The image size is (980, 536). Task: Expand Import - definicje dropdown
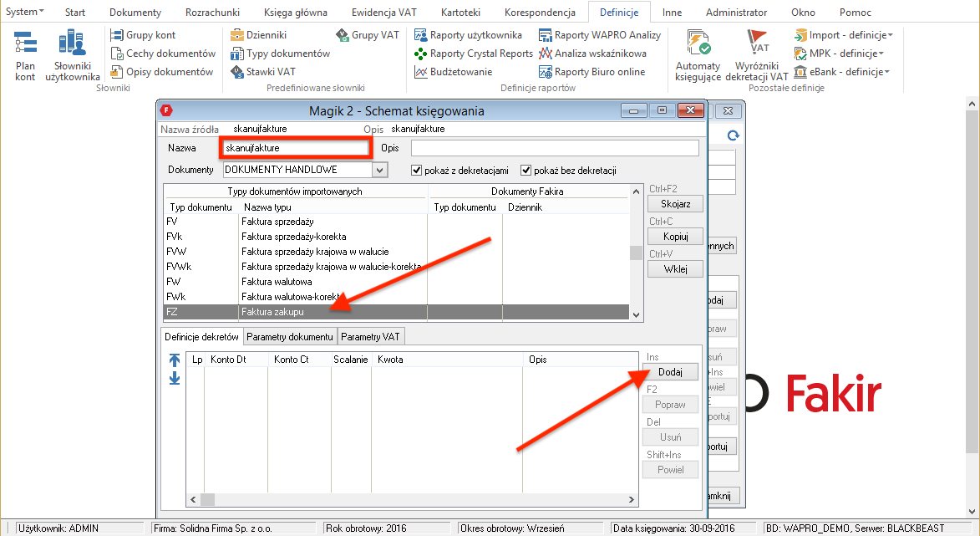844,35
